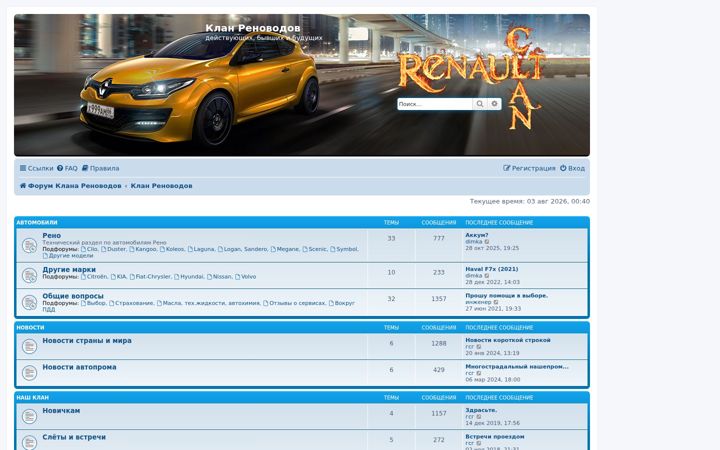The height and width of the screenshot is (450, 720).
Task: Open the Слёты и встречи forum
Action: tap(74, 437)
